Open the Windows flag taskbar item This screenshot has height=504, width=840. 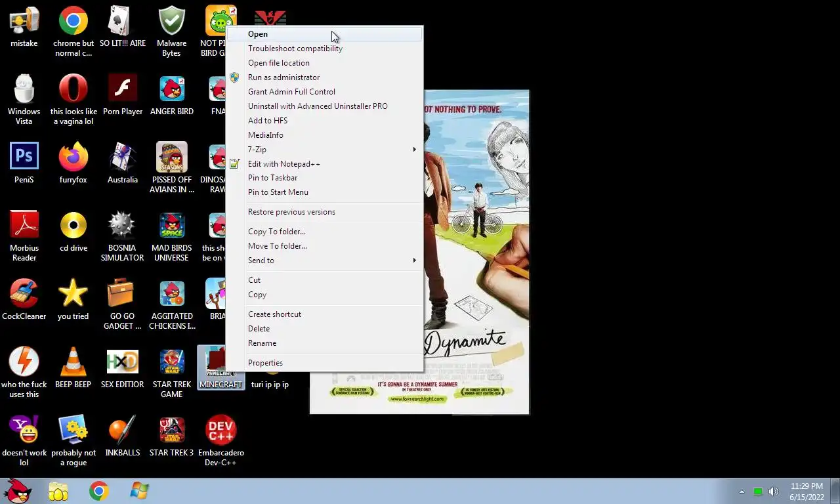pos(139,492)
